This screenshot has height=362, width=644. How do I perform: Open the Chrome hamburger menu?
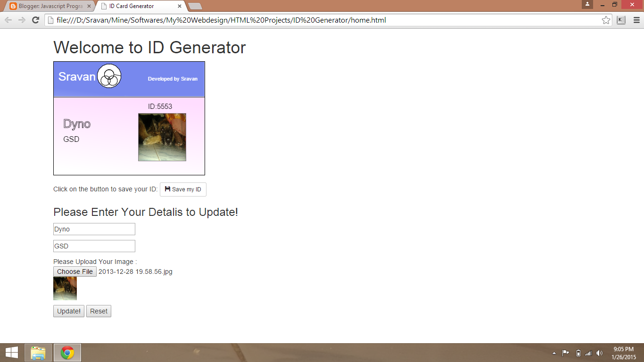point(636,20)
